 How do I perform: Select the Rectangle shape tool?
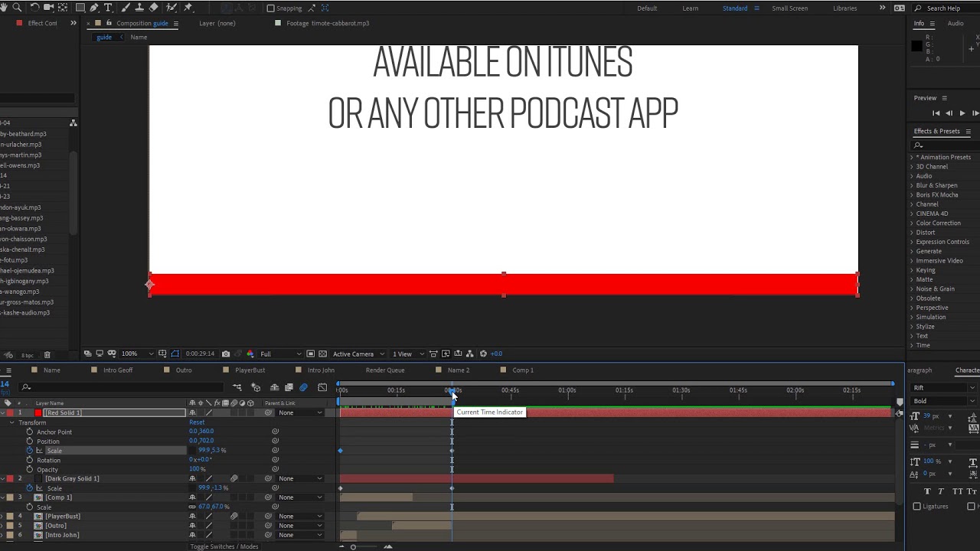tap(80, 8)
